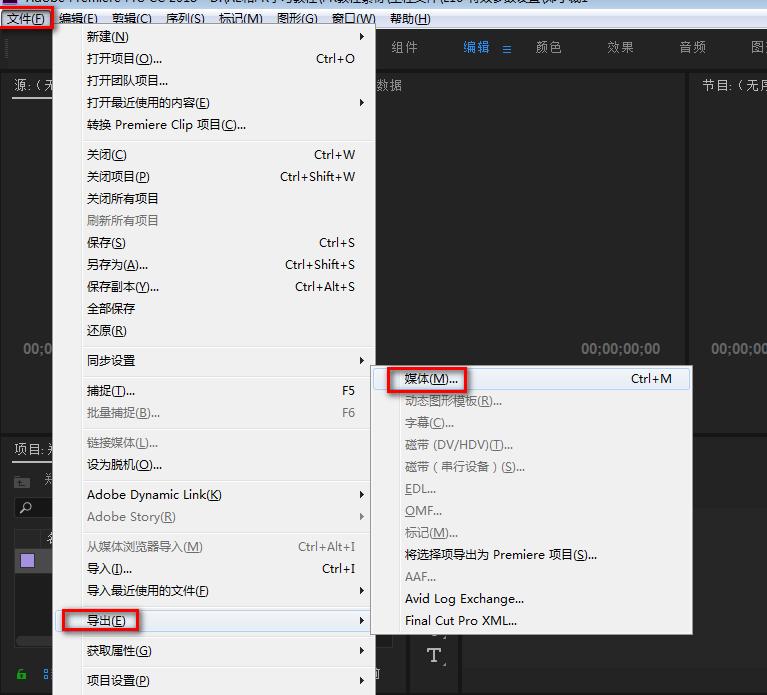Select Avid Log Exchange... export option
This screenshot has width=767, height=695.
coord(532,599)
